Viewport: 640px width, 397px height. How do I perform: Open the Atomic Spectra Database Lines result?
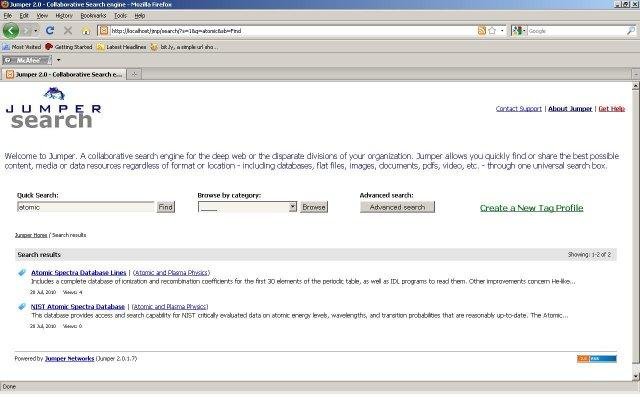(79, 273)
